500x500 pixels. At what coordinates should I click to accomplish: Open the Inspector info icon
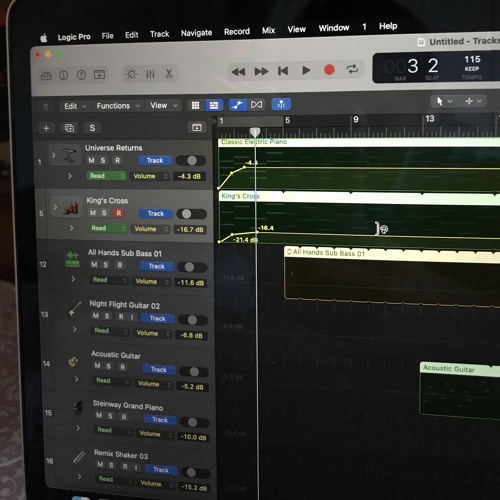pos(63,75)
